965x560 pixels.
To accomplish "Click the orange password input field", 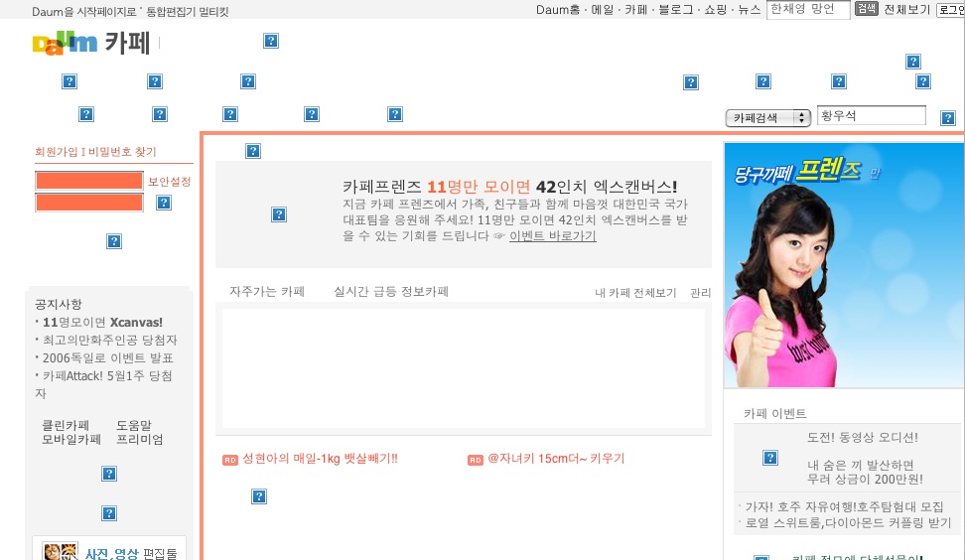I will pyautogui.click(x=89, y=203).
